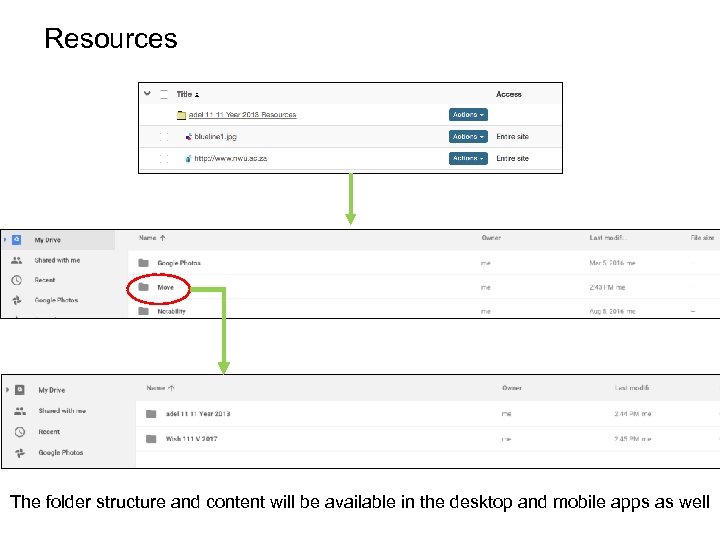Click the pinwheel Photos icon in bottom sidebar

[20, 453]
